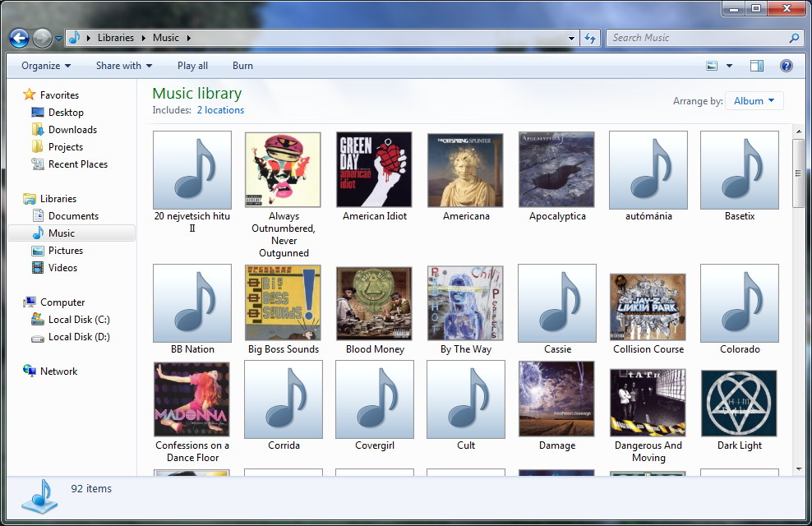Image resolution: width=812 pixels, height=526 pixels.
Task: Open Local Disk (D:)
Action: pyautogui.click(x=71, y=337)
